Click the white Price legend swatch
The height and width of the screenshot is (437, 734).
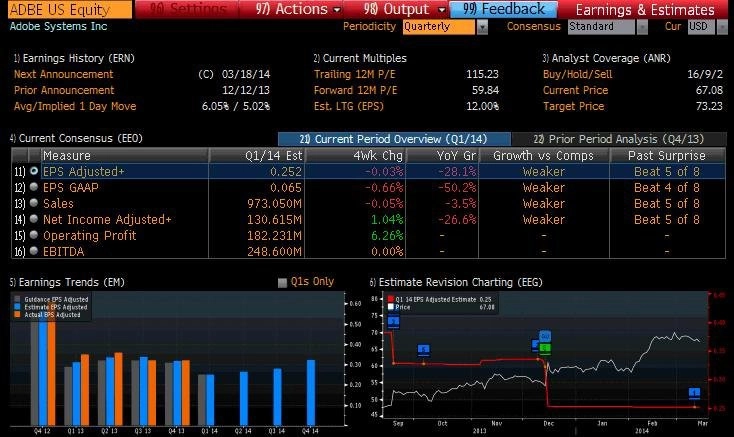point(391,307)
